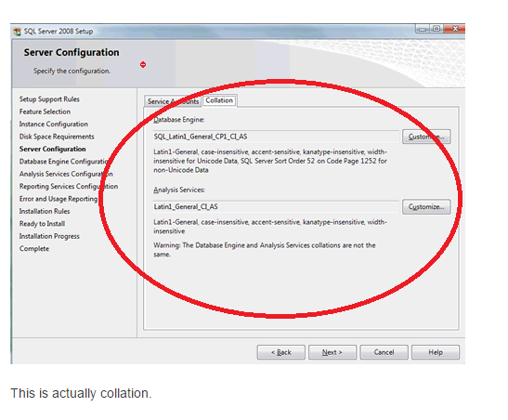This screenshot has width=508, height=420.
Task: Click the Latin1_General_CI_AS collation field
Action: pos(276,207)
